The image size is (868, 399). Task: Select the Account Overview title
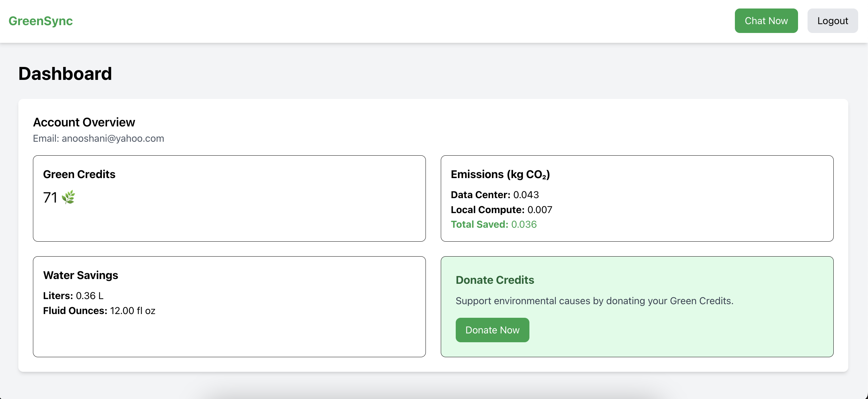pyautogui.click(x=84, y=122)
